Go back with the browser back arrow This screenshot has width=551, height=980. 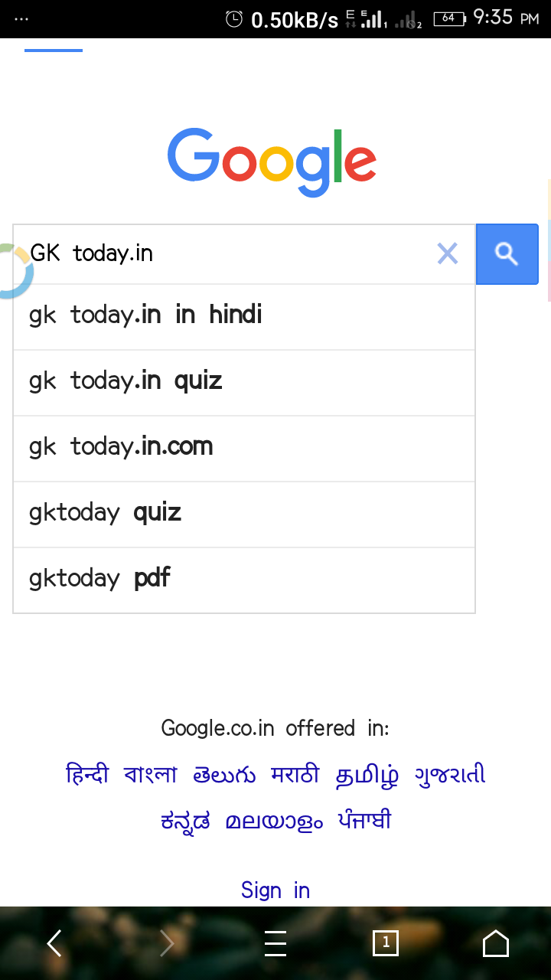point(54,943)
